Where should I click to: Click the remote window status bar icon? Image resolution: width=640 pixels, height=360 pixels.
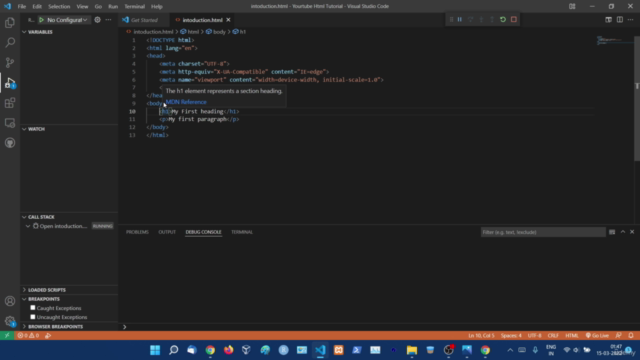pyautogui.click(x=7, y=336)
